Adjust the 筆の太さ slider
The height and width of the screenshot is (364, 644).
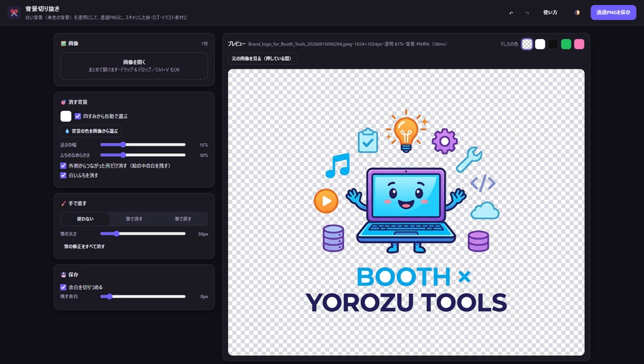click(x=143, y=234)
